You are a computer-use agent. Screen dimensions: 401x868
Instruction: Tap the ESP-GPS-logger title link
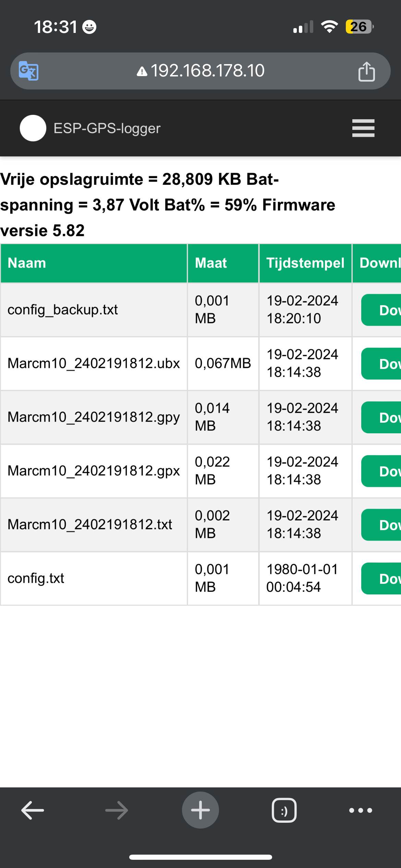tap(107, 128)
